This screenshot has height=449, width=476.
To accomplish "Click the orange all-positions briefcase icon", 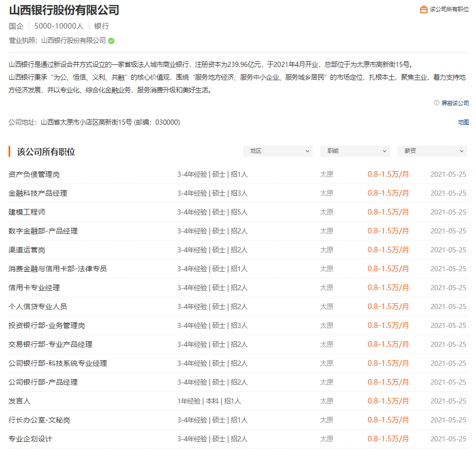I will (x=423, y=10).
